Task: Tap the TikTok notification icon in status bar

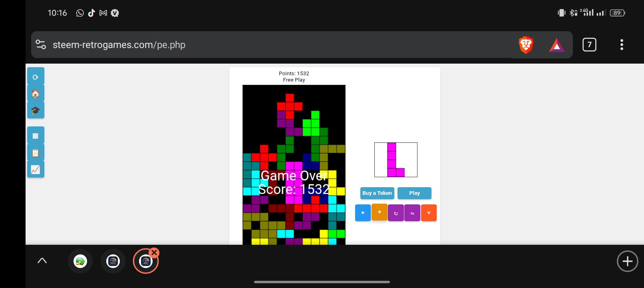Action: coord(91,13)
